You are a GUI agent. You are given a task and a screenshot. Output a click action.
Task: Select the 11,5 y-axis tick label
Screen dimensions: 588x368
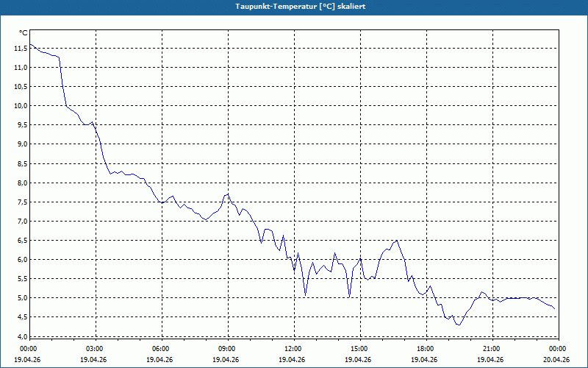click(x=21, y=49)
